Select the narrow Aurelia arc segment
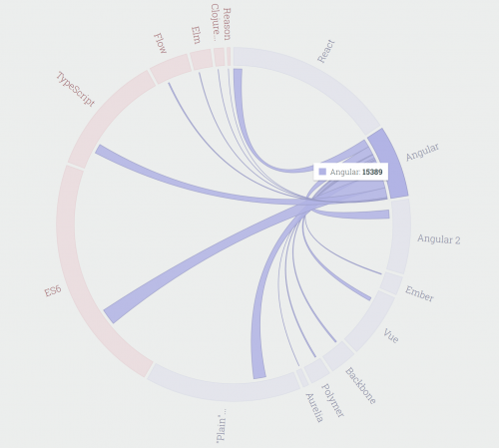Viewport: 499px width, 448px height. pos(302,378)
